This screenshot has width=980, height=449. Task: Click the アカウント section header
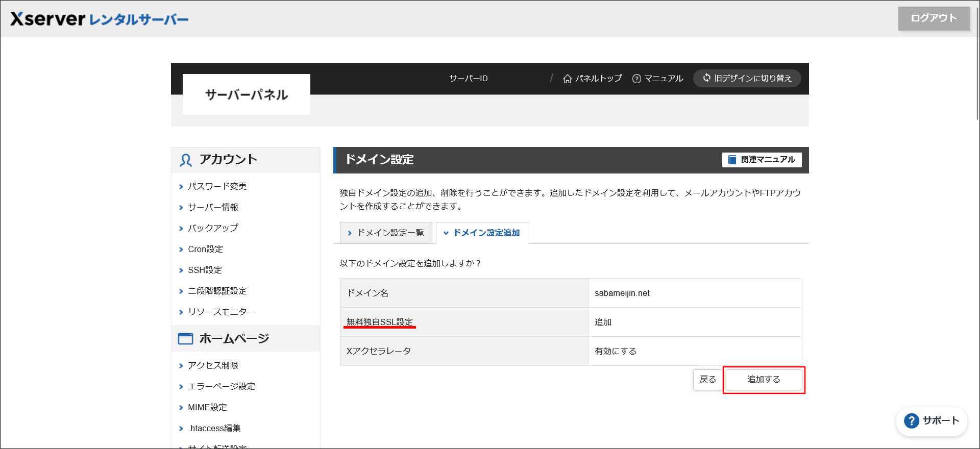click(x=246, y=160)
